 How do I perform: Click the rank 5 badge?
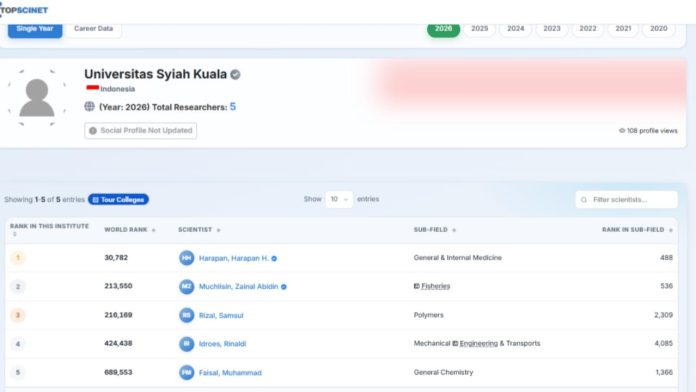pos(18,372)
